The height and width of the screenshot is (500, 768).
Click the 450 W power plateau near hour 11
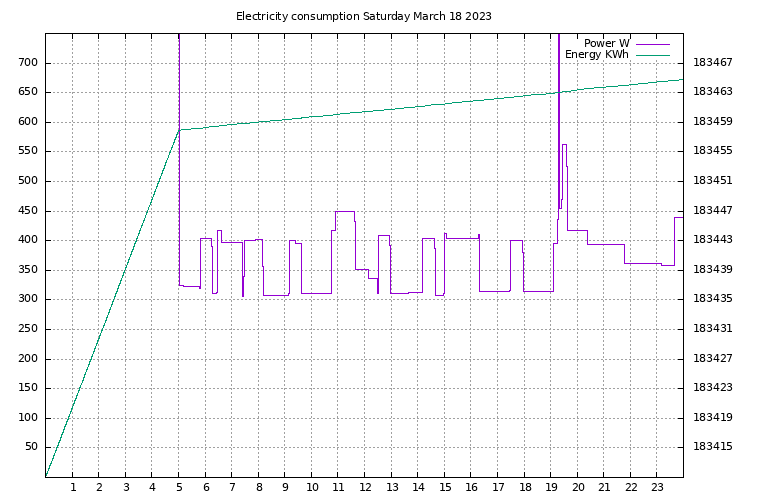tap(345, 212)
